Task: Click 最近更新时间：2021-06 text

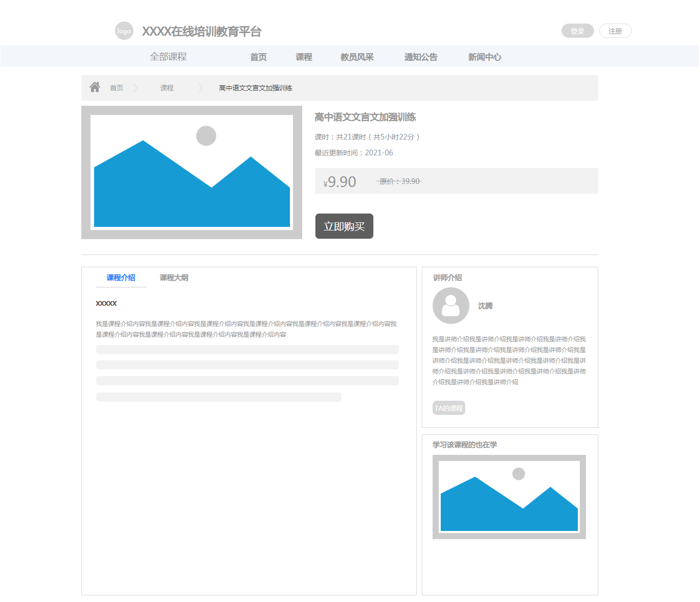Action: [x=354, y=153]
